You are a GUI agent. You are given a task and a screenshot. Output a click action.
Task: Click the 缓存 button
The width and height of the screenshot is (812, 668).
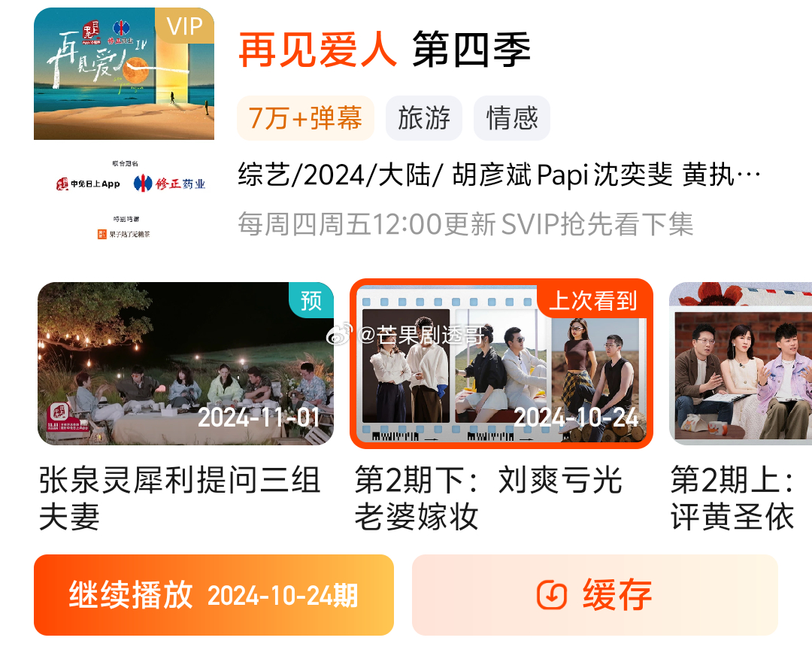(x=595, y=595)
